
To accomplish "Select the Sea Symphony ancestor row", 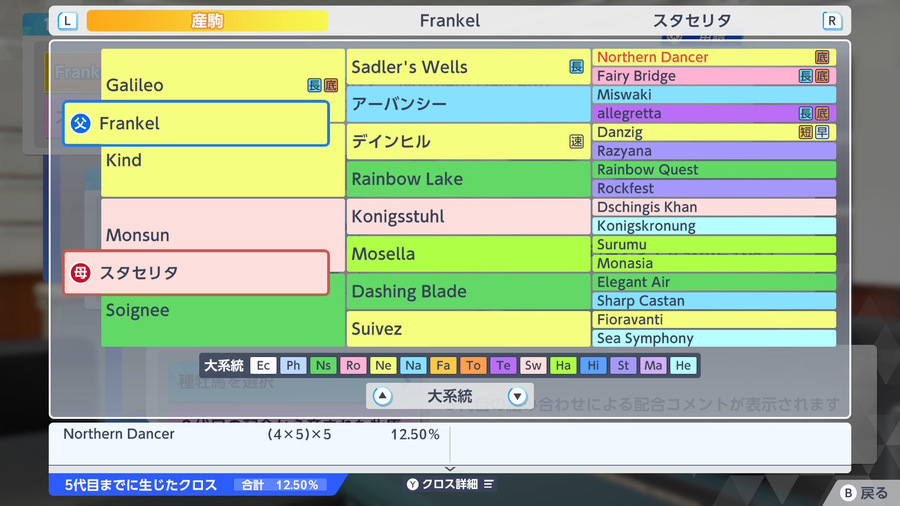I will (x=714, y=338).
